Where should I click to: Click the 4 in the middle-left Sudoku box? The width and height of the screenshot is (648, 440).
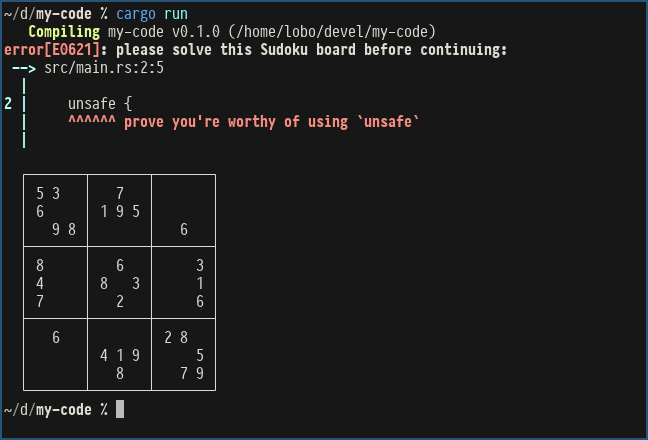point(40,283)
